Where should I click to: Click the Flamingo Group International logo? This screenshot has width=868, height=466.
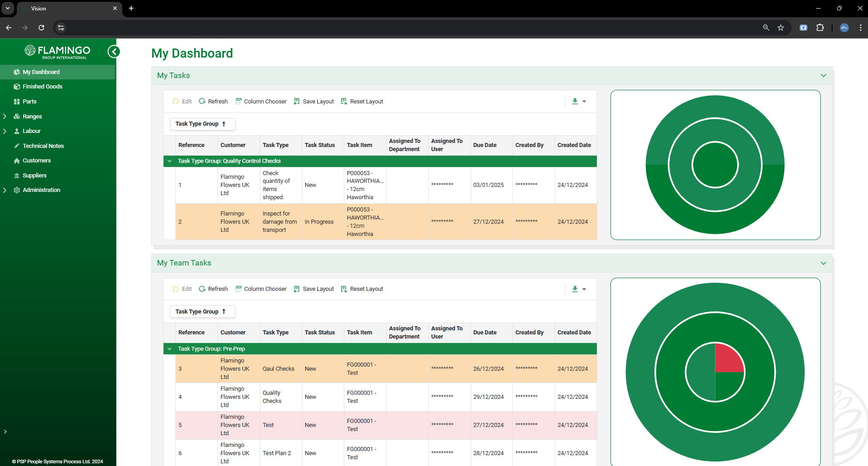click(58, 52)
